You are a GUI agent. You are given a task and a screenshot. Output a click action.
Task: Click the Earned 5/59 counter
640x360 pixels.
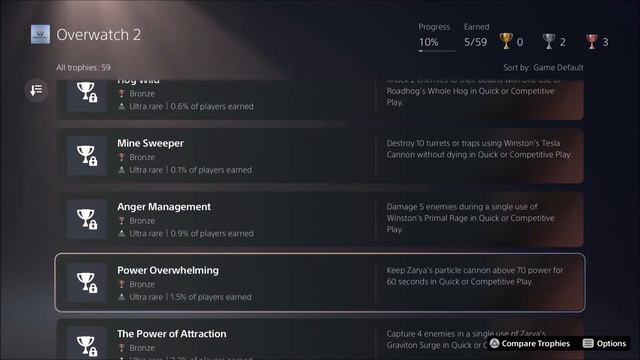(476, 35)
